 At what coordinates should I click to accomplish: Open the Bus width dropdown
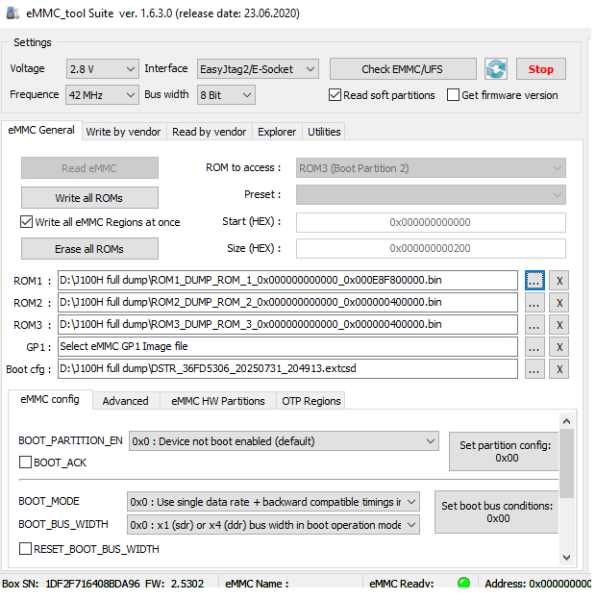click(226, 95)
